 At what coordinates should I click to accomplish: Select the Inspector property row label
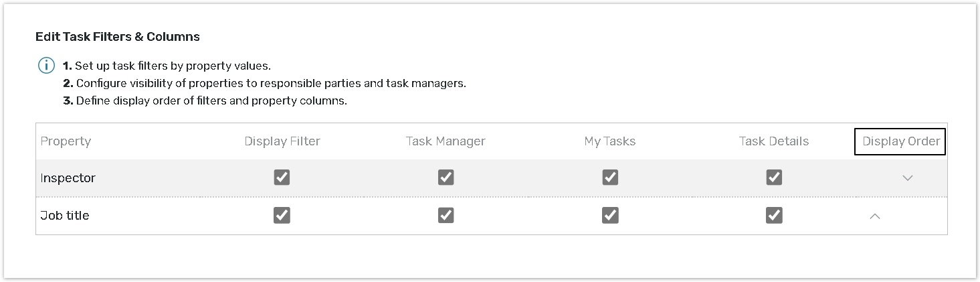pyautogui.click(x=68, y=178)
